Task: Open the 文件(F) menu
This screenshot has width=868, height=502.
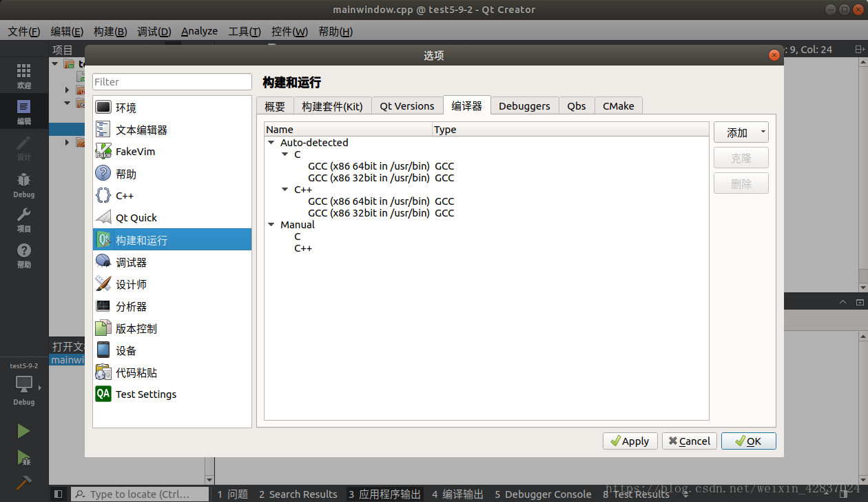Action: 23,32
